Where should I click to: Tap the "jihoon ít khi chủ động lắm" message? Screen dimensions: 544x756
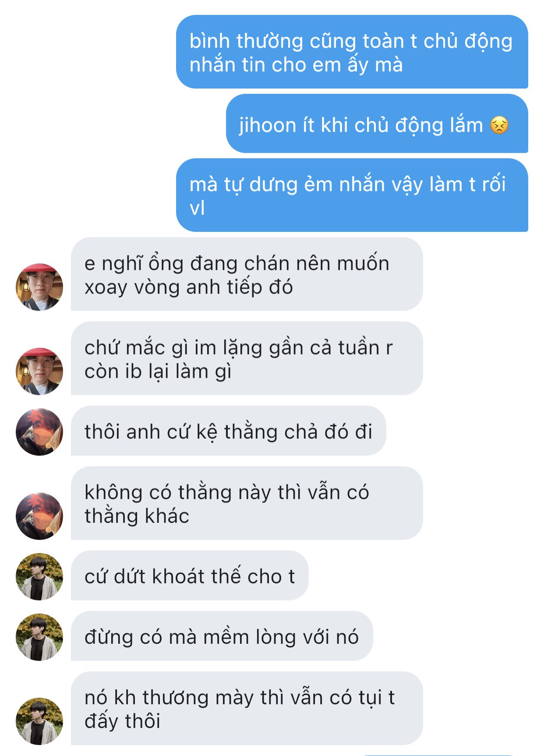tap(377, 124)
